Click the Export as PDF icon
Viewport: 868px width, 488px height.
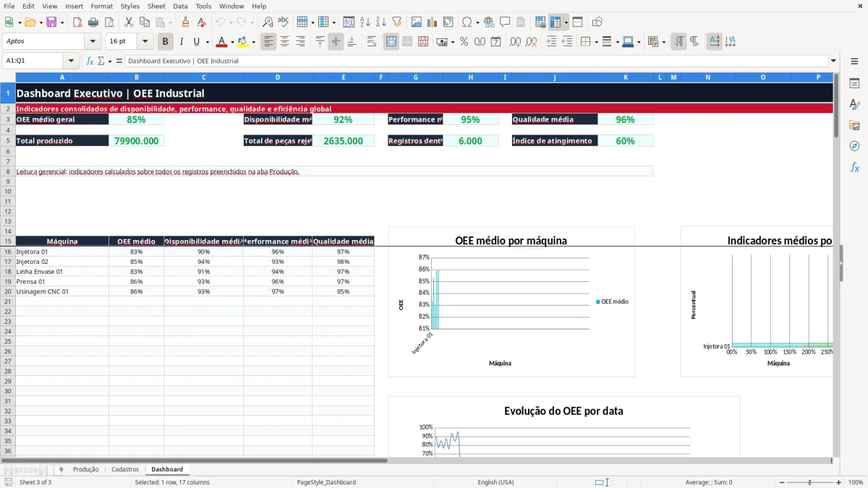[78, 22]
